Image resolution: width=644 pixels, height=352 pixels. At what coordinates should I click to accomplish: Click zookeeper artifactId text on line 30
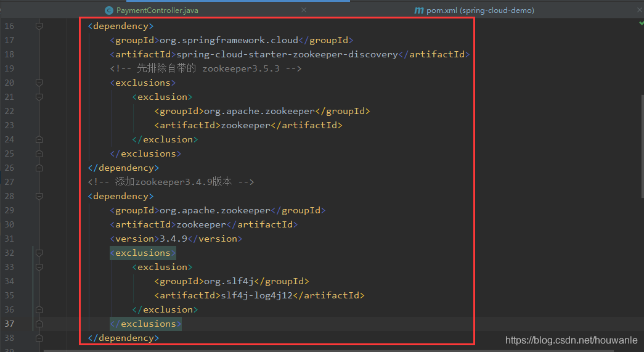coord(202,224)
